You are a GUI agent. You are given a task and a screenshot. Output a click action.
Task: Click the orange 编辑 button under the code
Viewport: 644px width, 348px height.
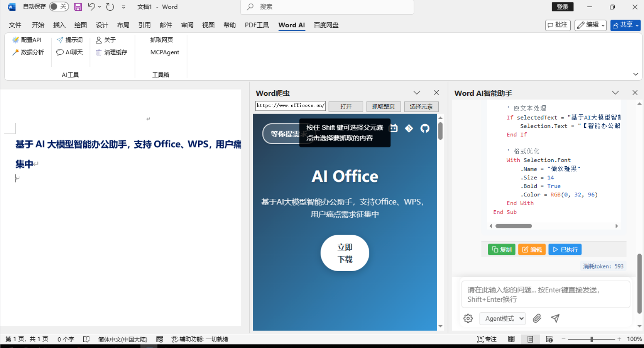pos(532,249)
